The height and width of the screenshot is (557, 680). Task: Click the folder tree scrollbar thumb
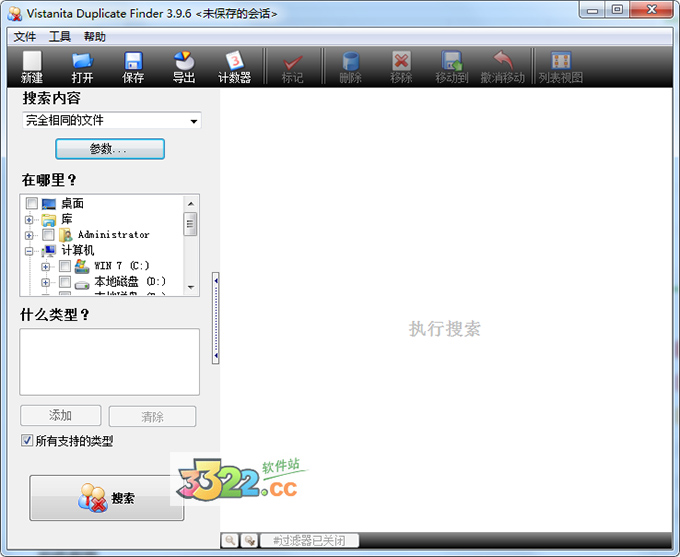tap(190, 224)
